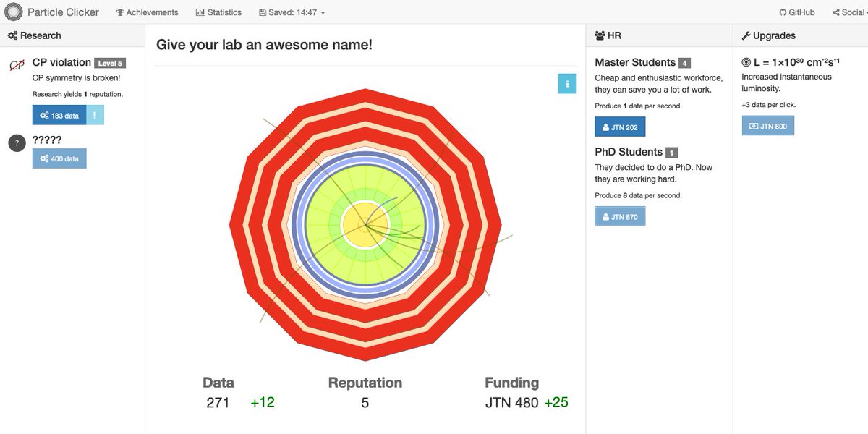Click the lab name heading to rename

point(264,45)
